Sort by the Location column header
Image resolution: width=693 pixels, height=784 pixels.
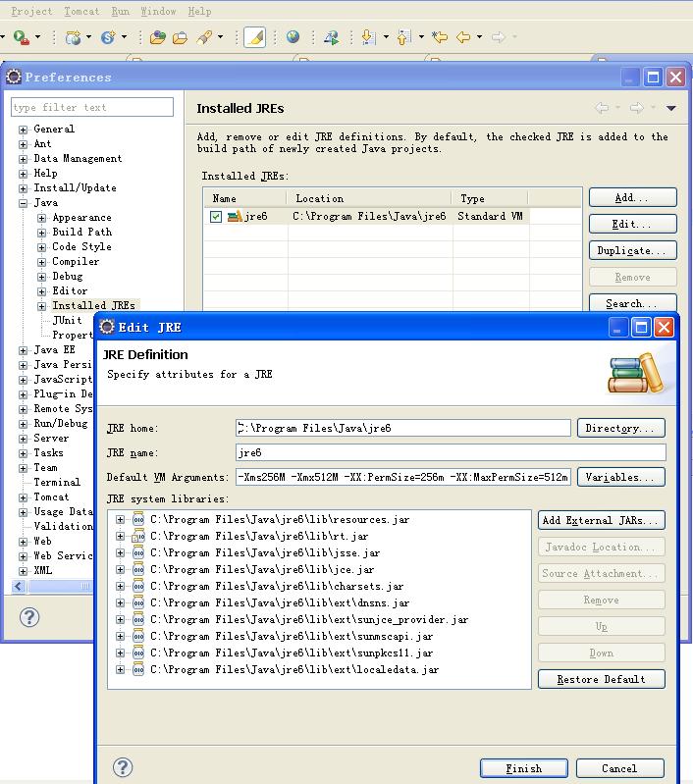click(x=369, y=198)
